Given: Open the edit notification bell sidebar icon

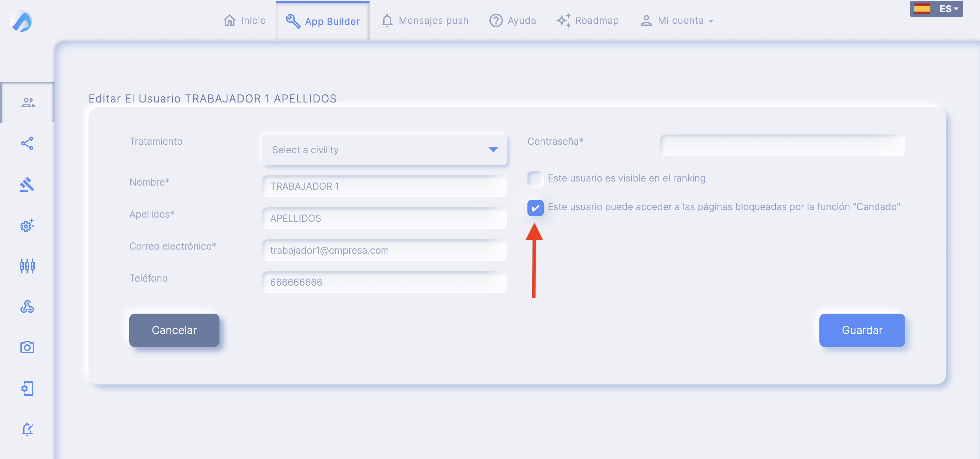Looking at the screenshot, I should pyautogui.click(x=27, y=429).
